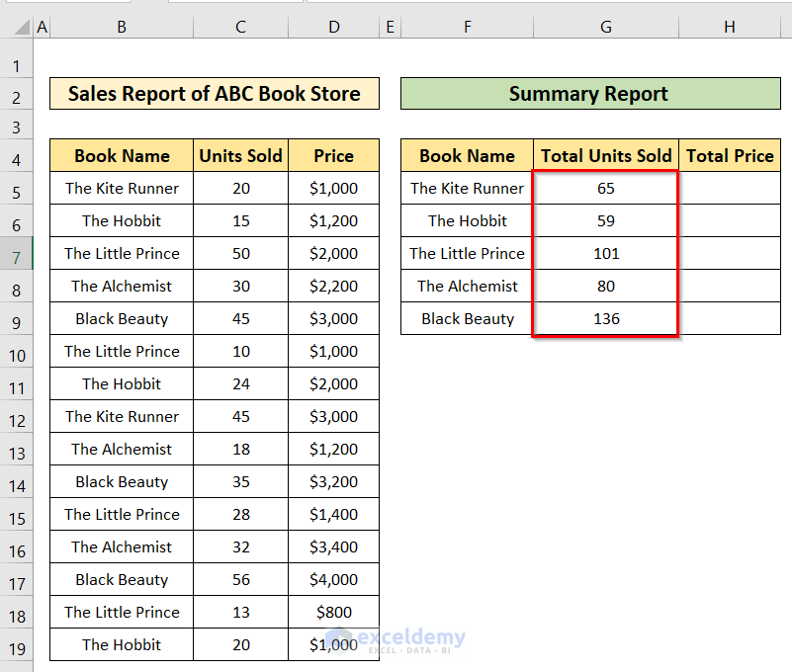Select the 'Price' column header cell

(x=333, y=155)
